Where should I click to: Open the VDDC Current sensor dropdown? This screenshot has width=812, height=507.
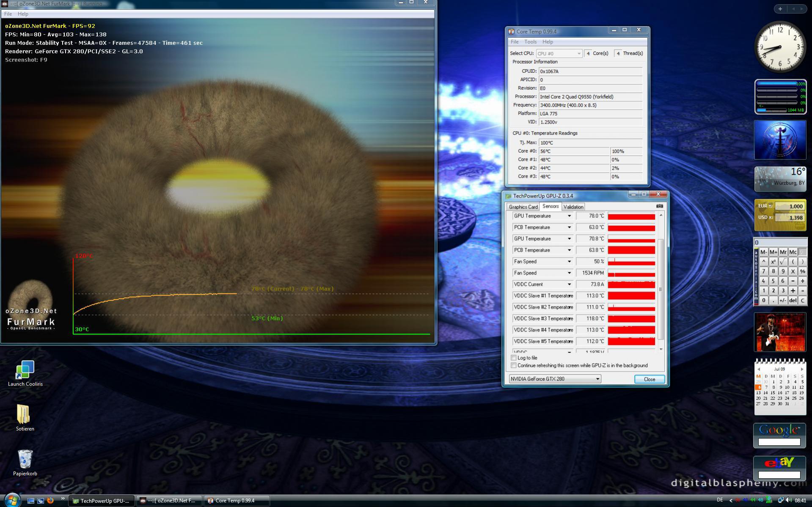569,285
